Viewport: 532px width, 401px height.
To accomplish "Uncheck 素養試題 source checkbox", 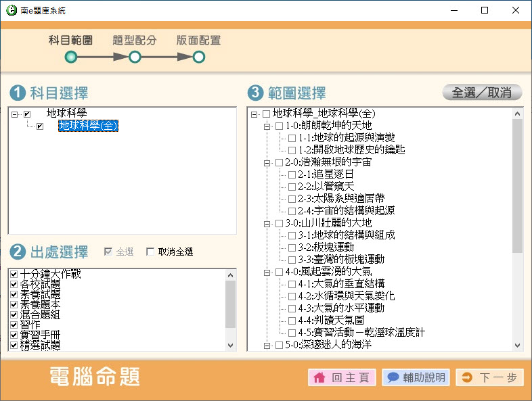I will click(x=14, y=295).
